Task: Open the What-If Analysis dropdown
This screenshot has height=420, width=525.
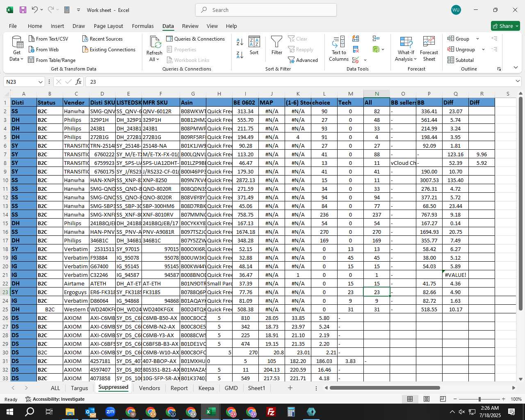Action: click(406, 49)
